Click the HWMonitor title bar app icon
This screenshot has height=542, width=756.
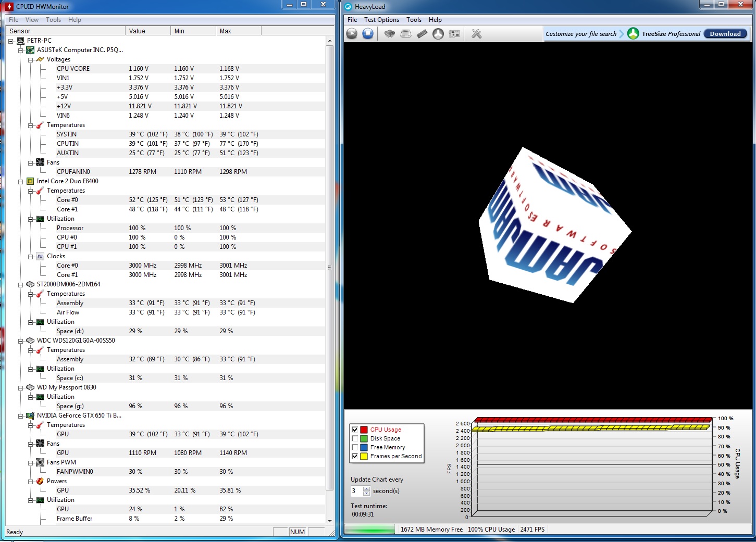[x=9, y=6]
